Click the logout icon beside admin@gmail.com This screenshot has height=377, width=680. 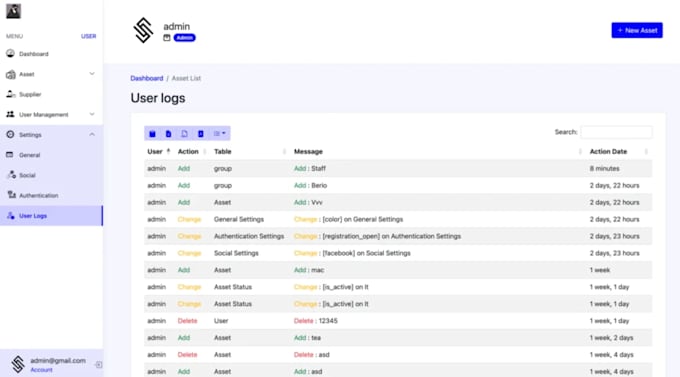pyautogui.click(x=98, y=365)
